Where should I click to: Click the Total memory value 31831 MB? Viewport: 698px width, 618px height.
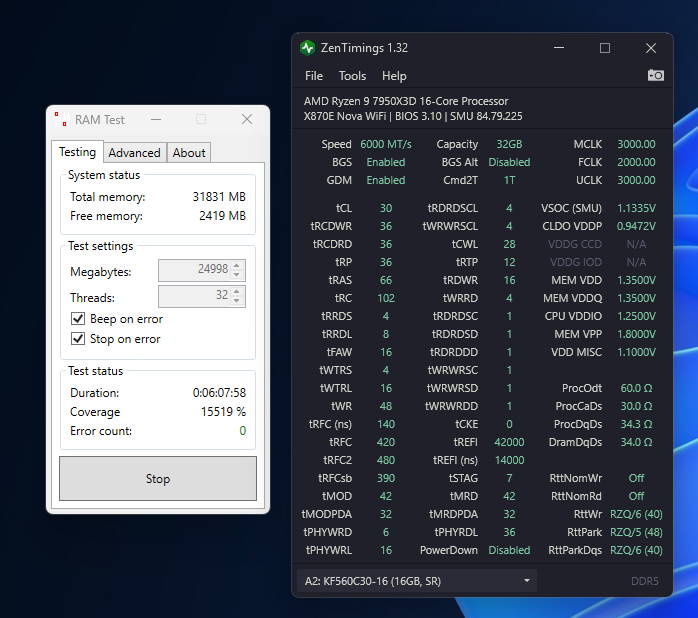[x=219, y=197]
